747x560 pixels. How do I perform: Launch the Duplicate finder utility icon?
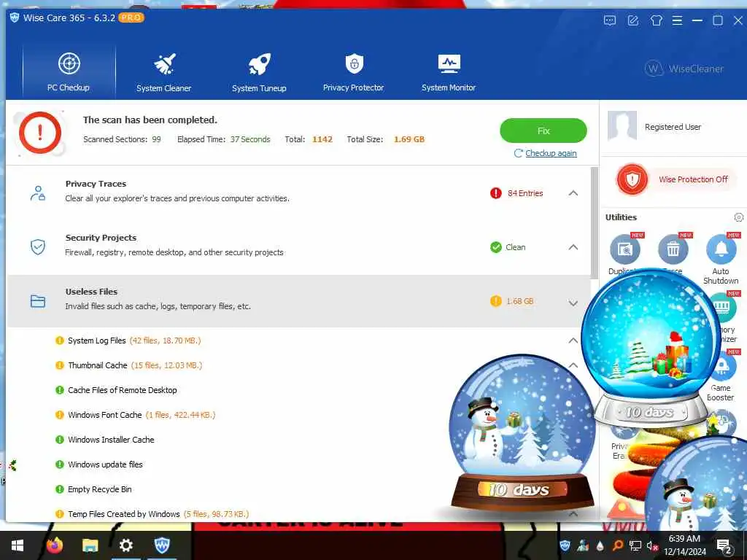[x=624, y=249]
